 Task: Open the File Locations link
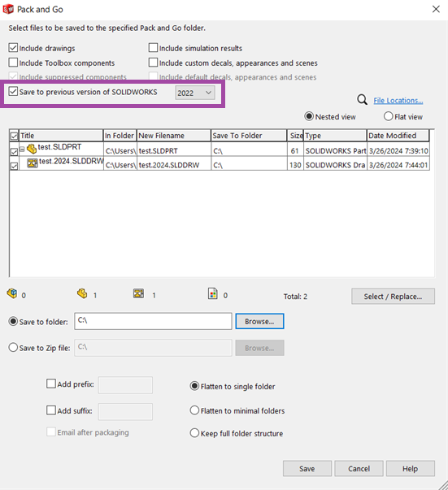(x=398, y=100)
